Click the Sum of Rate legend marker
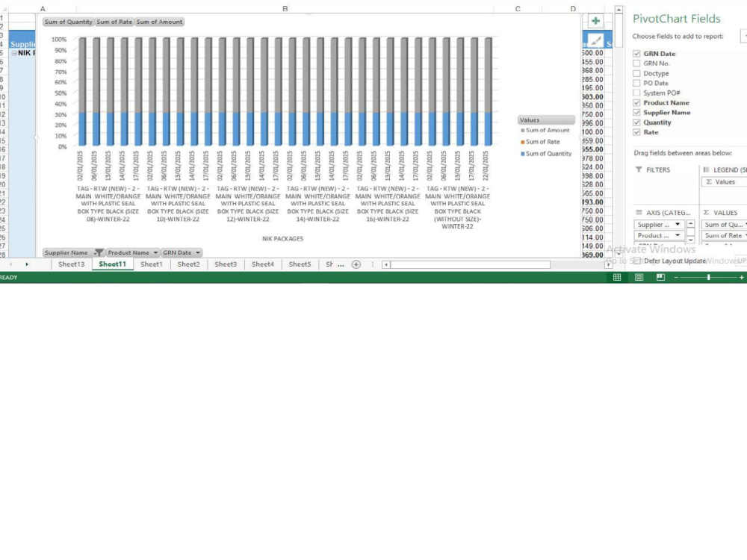Viewport: 747px width, 560px height. tap(523, 142)
